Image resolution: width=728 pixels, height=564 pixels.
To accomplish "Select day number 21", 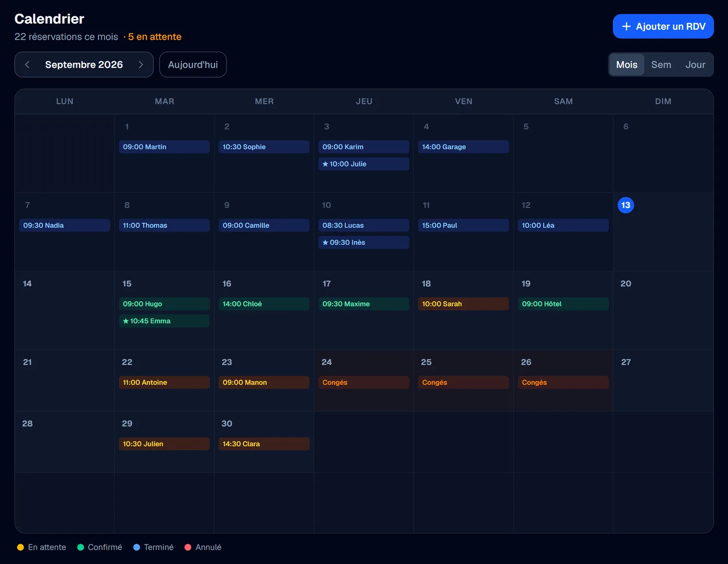I will [27, 363].
